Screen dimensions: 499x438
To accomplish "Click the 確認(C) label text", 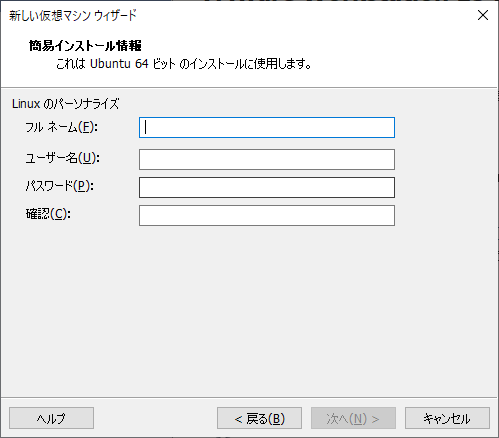I will point(48,214).
